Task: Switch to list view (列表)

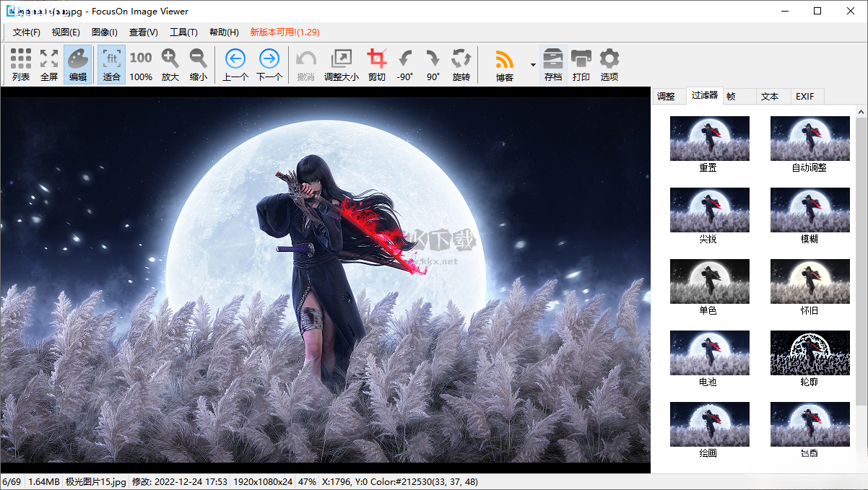Action: tap(21, 65)
